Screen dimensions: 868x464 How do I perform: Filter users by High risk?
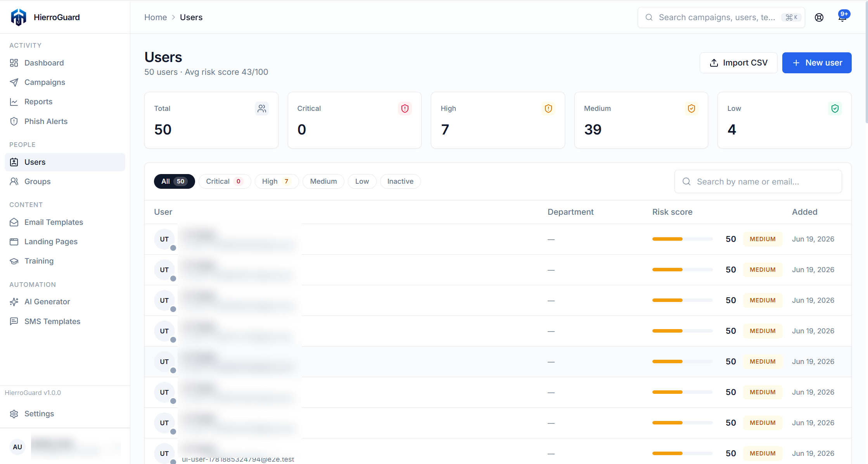click(277, 181)
